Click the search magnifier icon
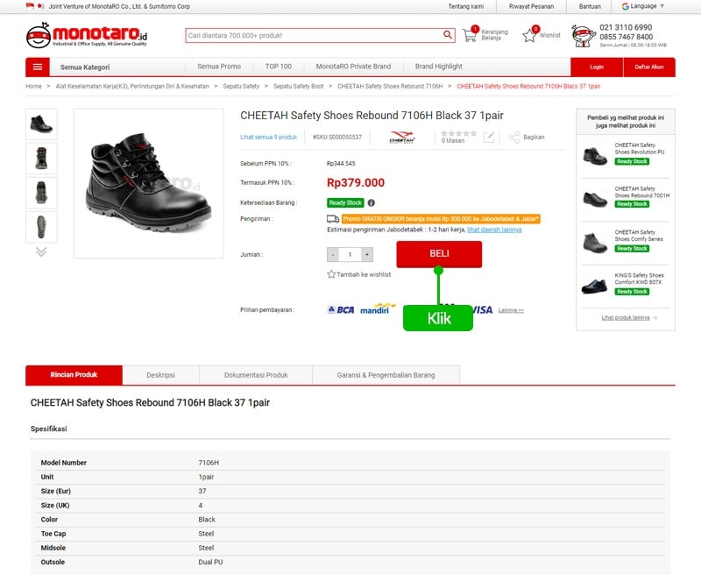 click(x=448, y=35)
